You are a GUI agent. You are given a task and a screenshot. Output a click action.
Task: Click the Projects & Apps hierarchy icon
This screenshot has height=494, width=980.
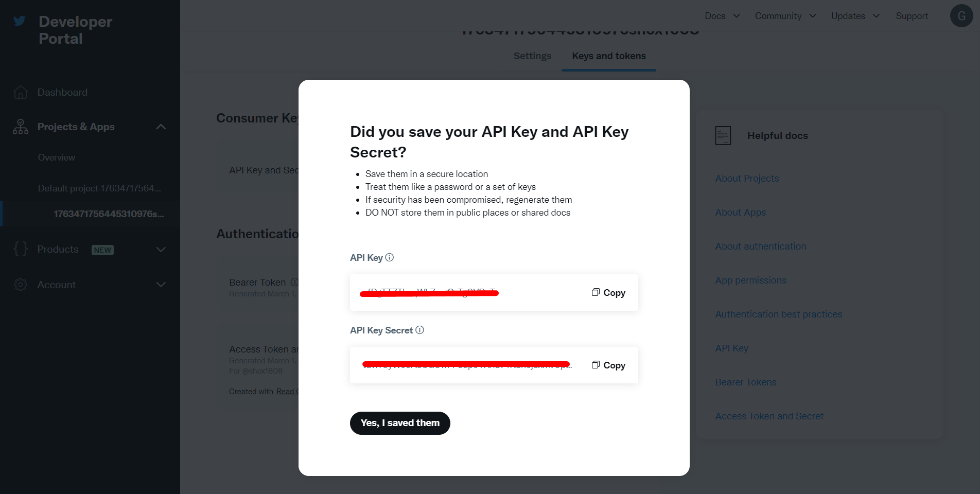click(21, 127)
